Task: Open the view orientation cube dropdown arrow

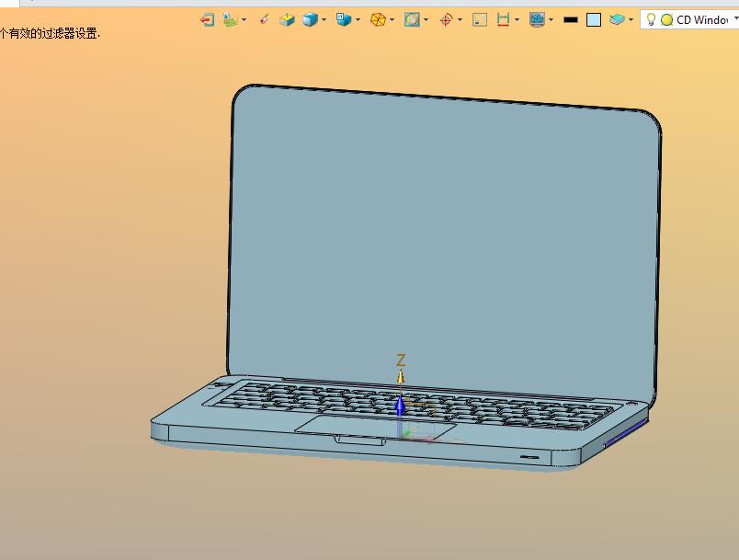Action: 358,20
